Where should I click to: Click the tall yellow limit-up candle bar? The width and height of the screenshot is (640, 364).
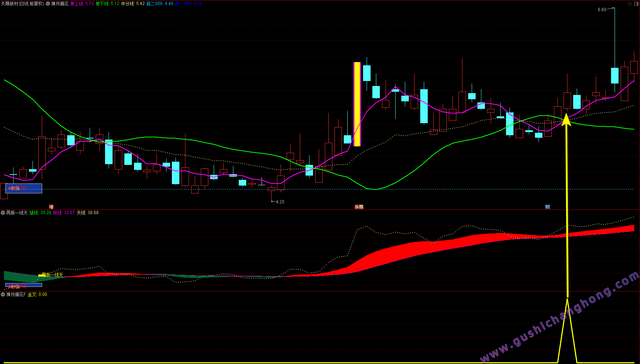coord(357,104)
